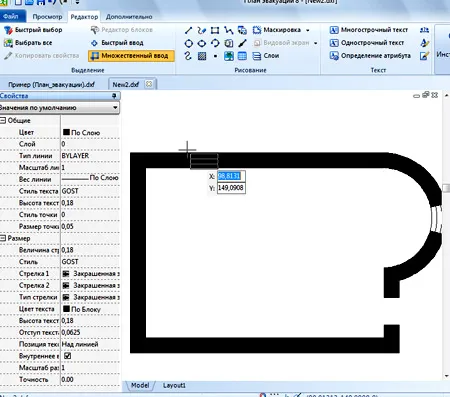450x397 pixels.
Task: Select the Circle drawing tool
Action: pos(188,43)
